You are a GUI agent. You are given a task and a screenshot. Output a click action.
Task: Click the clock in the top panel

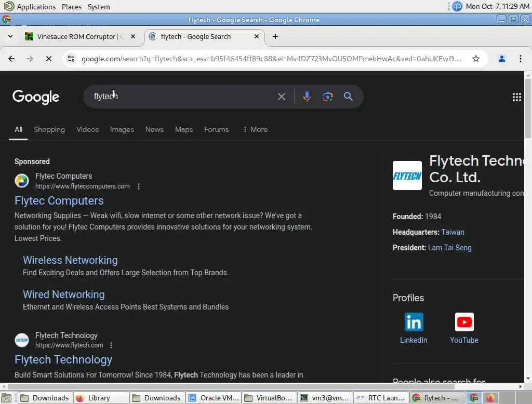pos(497,6)
